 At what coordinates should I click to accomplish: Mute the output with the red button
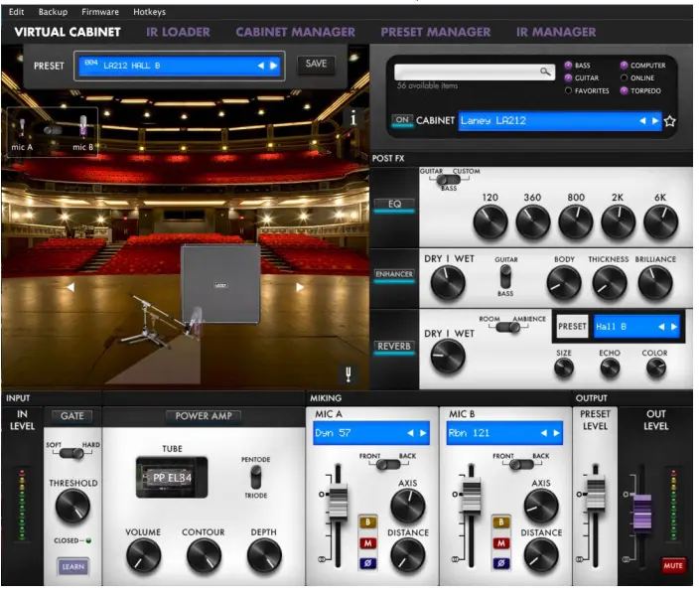coord(673,566)
